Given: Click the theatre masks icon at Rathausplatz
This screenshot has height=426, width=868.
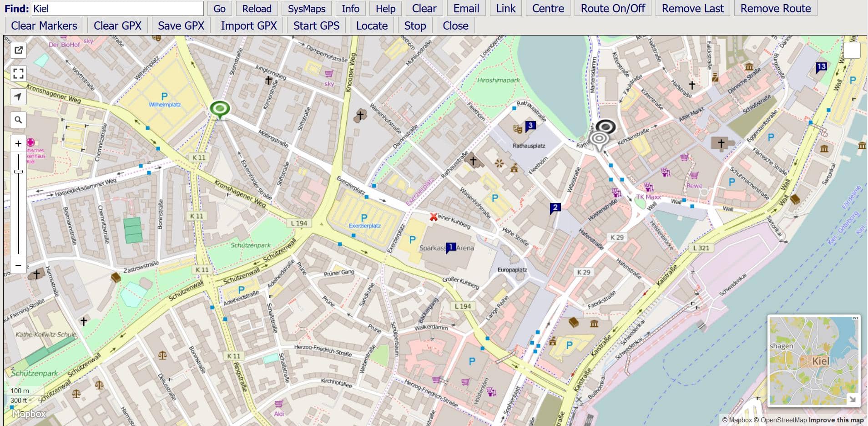Looking at the screenshot, I should click(517, 129).
